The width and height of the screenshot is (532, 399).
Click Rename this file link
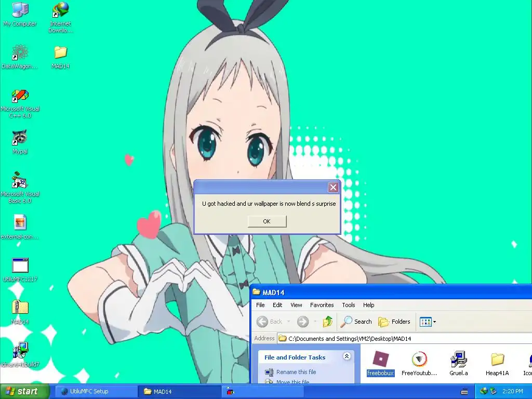[x=296, y=372]
